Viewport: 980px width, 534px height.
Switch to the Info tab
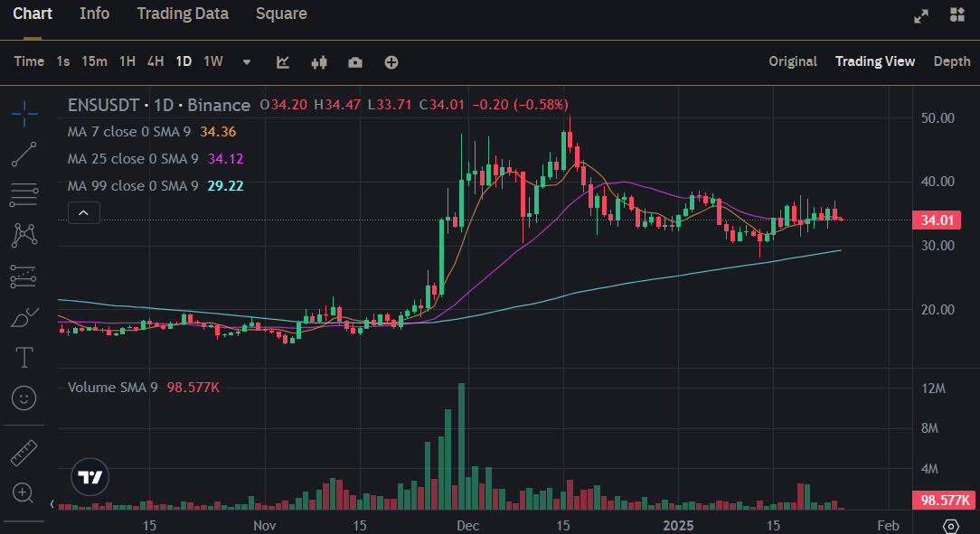94,14
